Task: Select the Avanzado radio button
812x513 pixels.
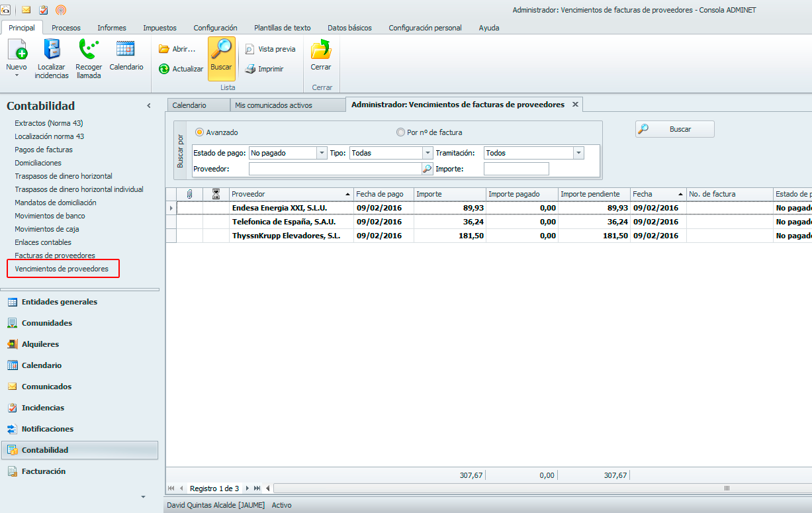Action: pyautogui.click(x=199, y=132)
